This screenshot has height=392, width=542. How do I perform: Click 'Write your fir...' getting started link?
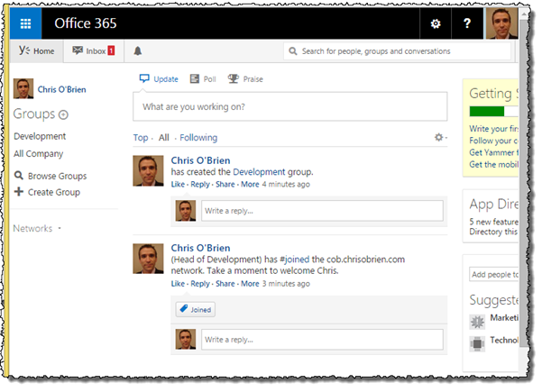coord(493,129)
